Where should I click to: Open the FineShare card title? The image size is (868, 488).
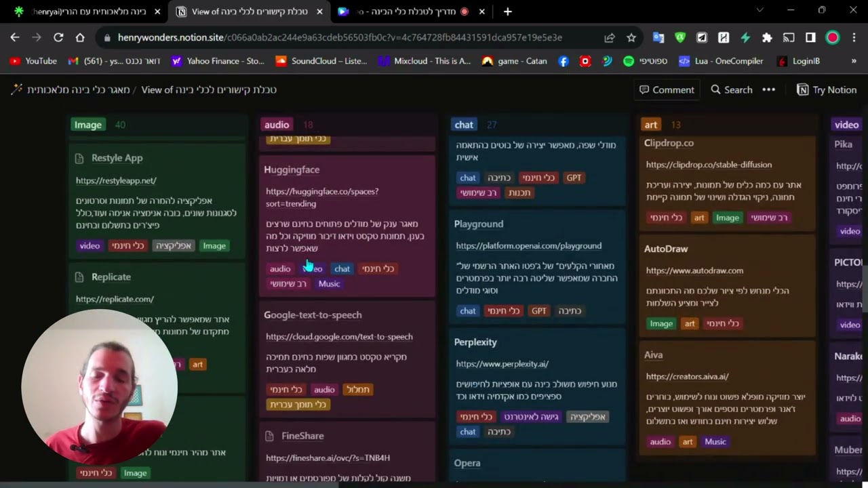pyautogui.click(x=302, y=436)
